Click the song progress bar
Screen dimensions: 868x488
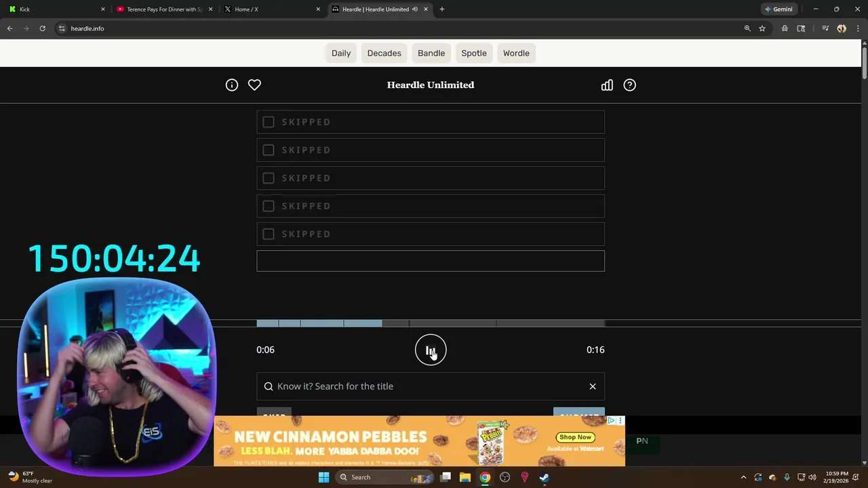point(431,323)
